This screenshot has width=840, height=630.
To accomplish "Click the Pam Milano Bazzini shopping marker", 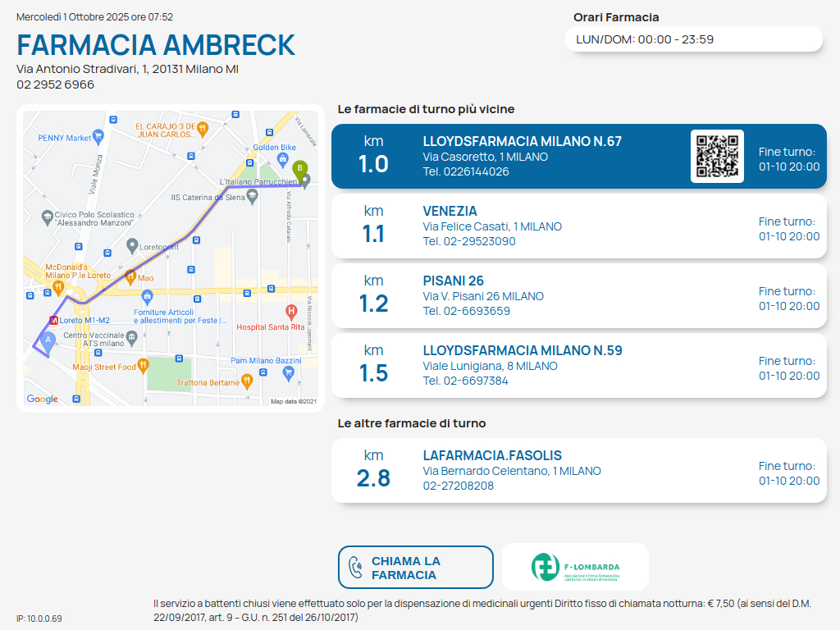I will 288,374.
